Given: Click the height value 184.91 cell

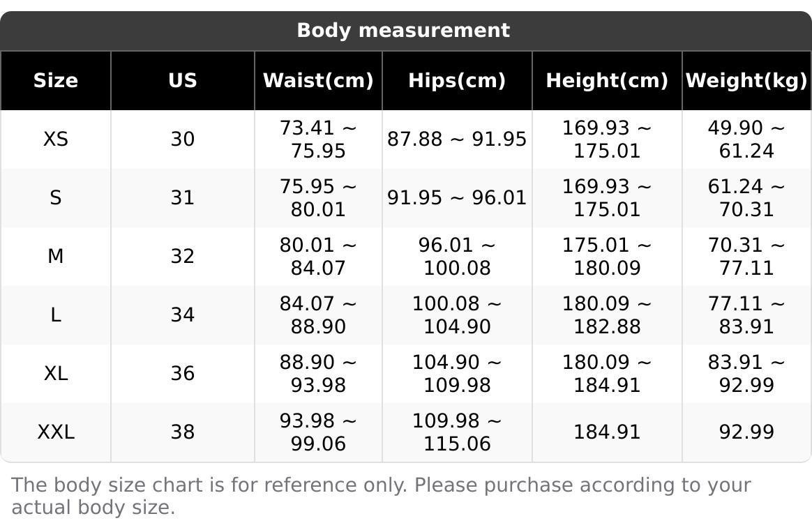Looking at the screenshot, I should point(608,432).
